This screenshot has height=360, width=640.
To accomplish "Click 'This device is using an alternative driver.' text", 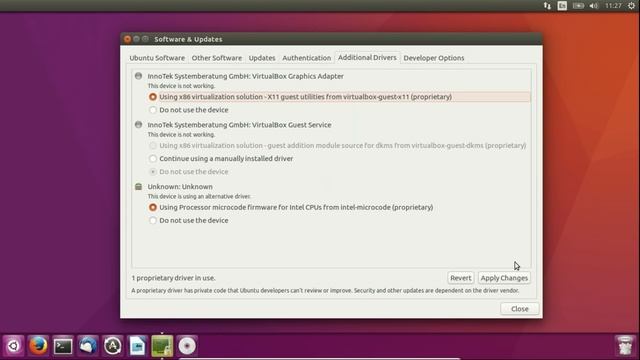I will 199,196.
